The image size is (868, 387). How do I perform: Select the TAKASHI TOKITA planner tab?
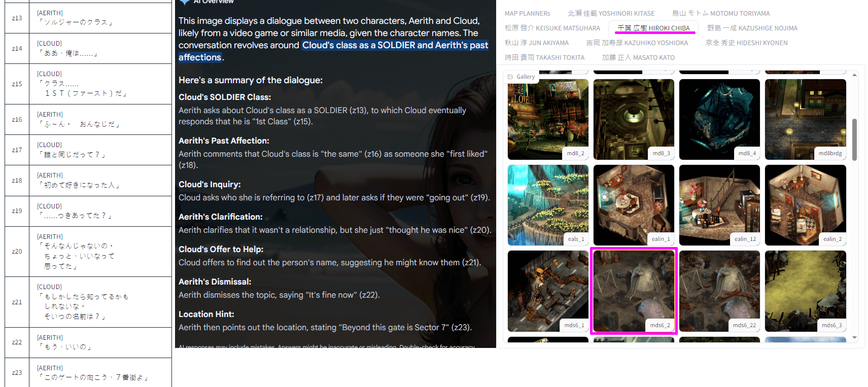coord(544,57)
